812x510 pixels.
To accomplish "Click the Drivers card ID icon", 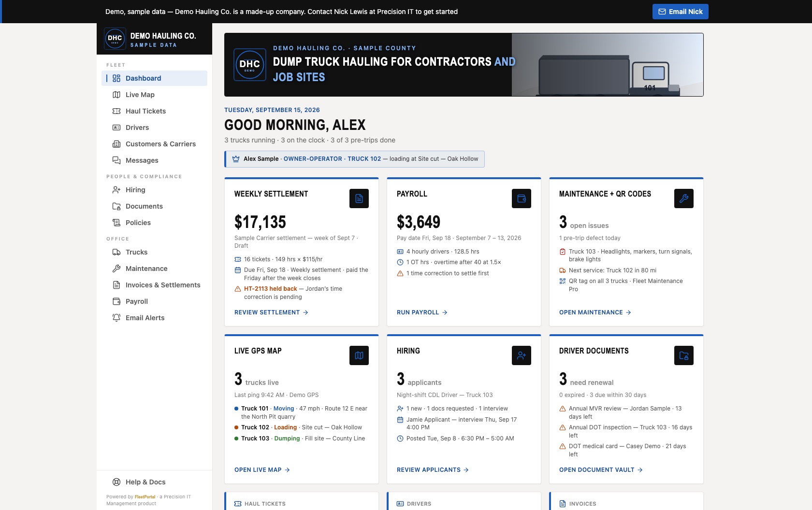I will [400, 504].
